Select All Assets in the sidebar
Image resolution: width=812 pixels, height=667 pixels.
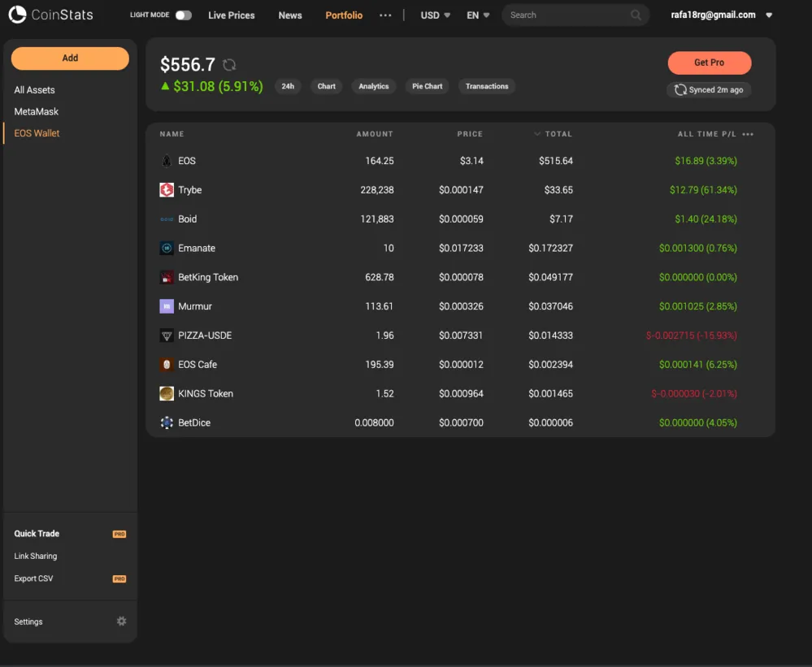[x=34, y=90]
